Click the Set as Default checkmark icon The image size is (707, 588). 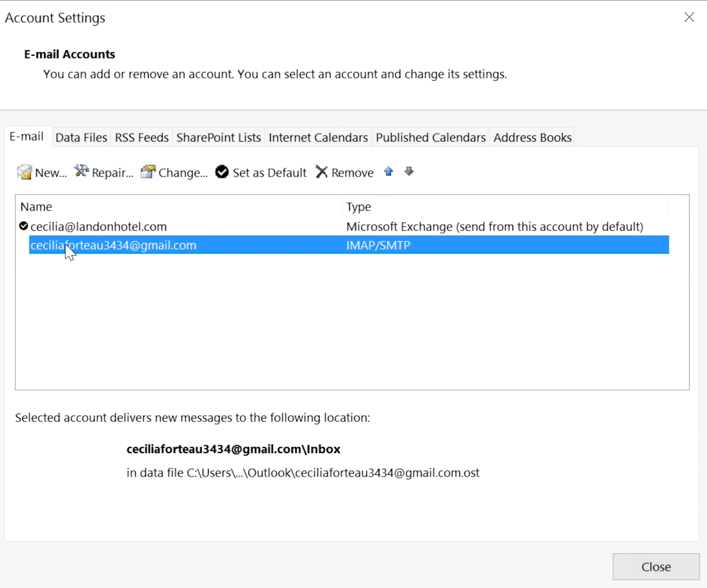[x=222, y=172]
